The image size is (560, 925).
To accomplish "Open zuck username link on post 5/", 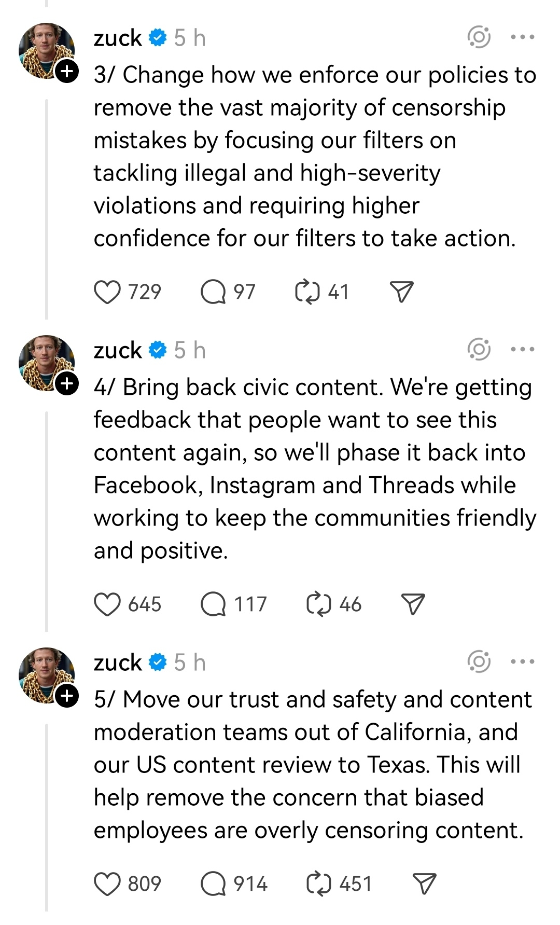I will pos(118,662).
